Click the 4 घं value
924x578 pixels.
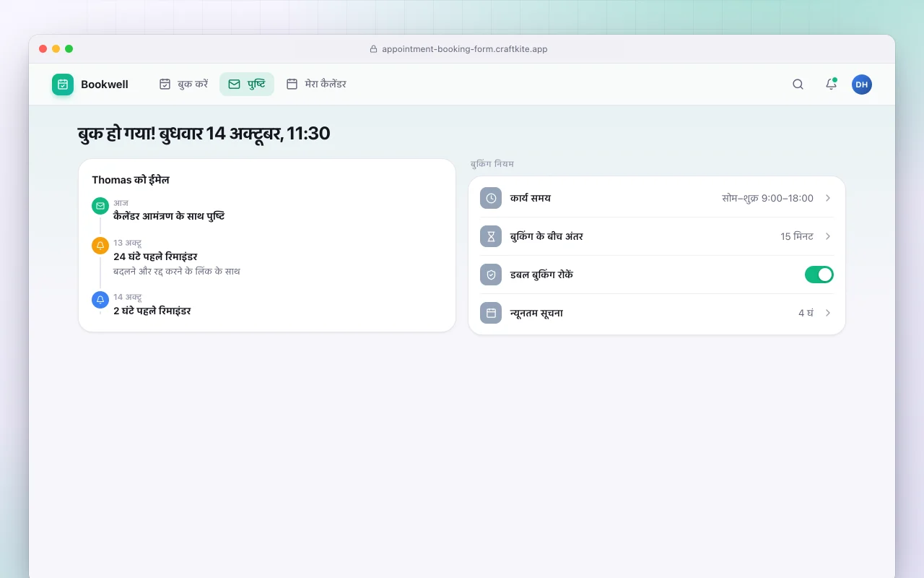[806, 313]
